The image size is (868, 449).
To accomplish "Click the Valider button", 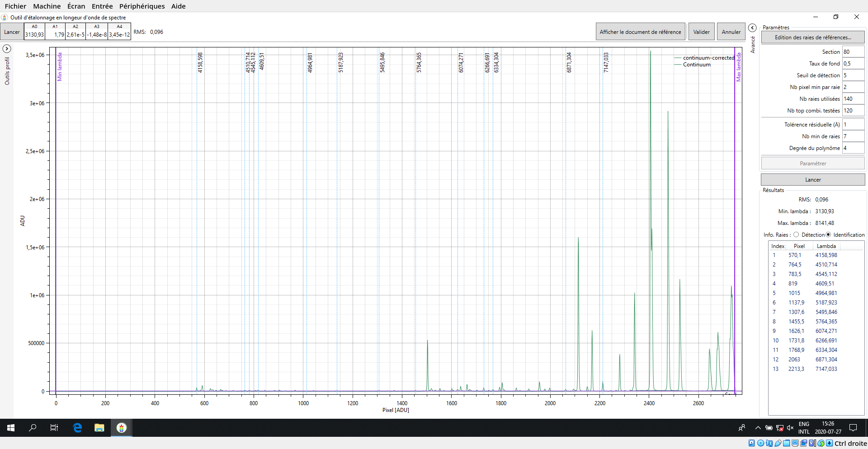I will point(701,32).
